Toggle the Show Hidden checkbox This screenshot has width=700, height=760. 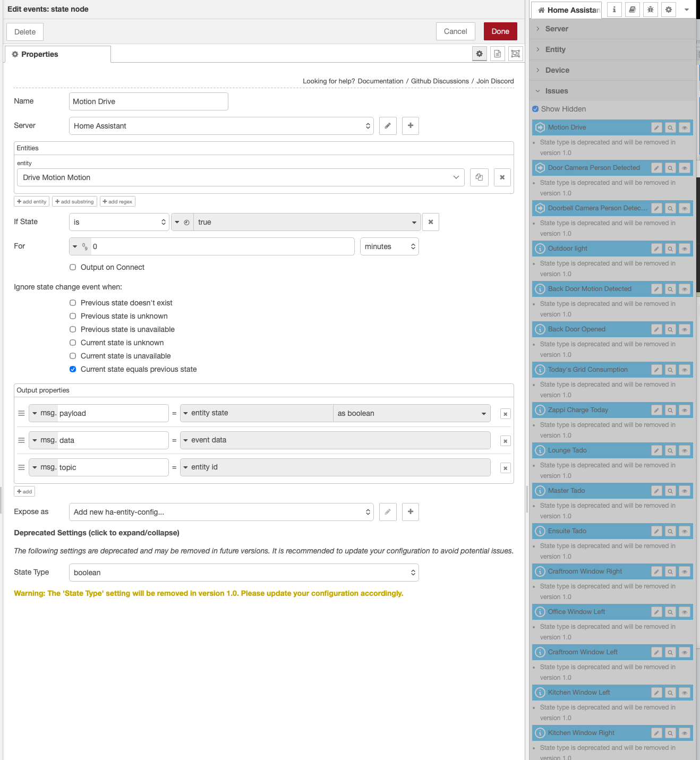coord(535,109)
